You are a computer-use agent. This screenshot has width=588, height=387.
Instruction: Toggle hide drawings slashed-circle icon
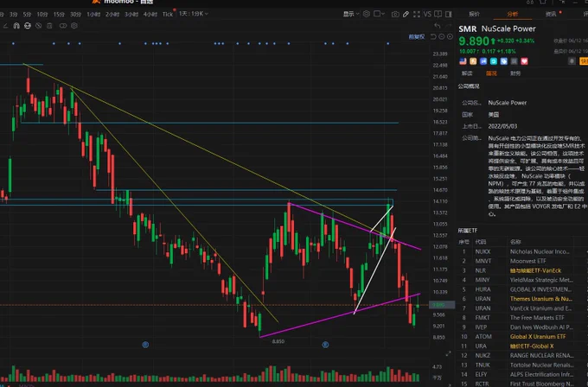[x=38, y=26]
